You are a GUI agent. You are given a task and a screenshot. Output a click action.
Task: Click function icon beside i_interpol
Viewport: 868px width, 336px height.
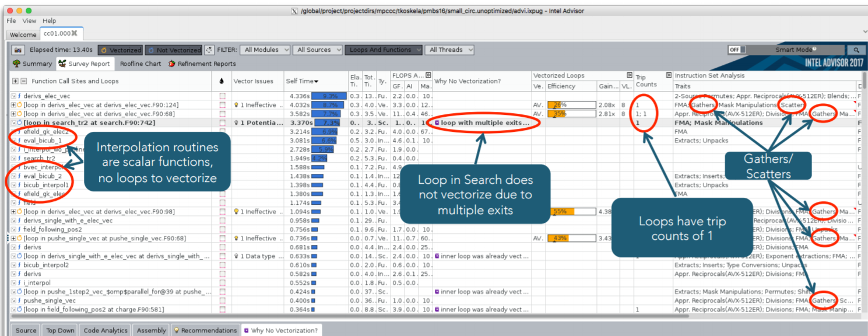(x=19, y=283)
